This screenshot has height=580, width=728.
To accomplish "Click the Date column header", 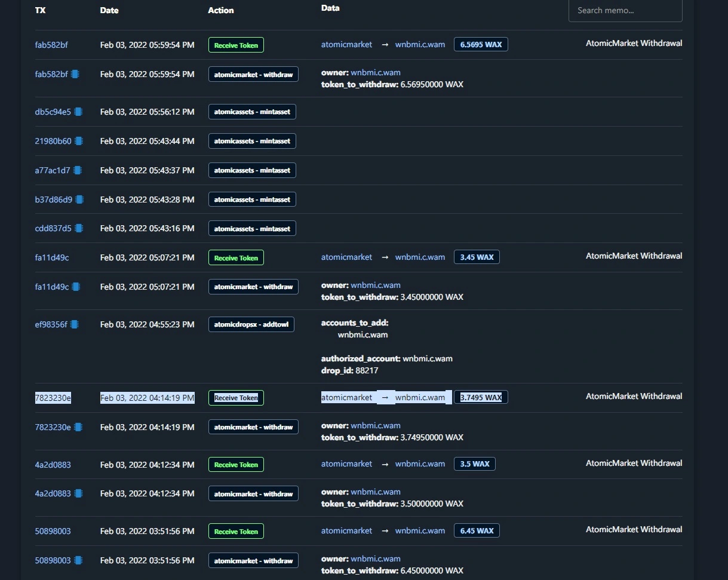I will pos(109,10).
